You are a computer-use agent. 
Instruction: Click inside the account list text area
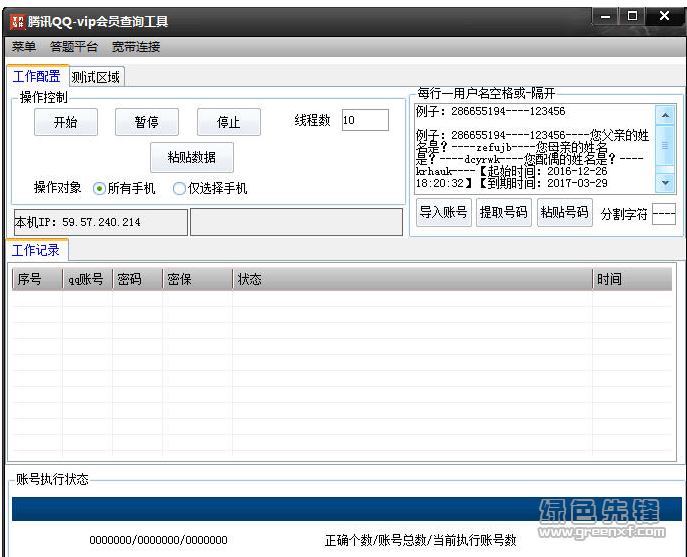[x=535, y=149]
